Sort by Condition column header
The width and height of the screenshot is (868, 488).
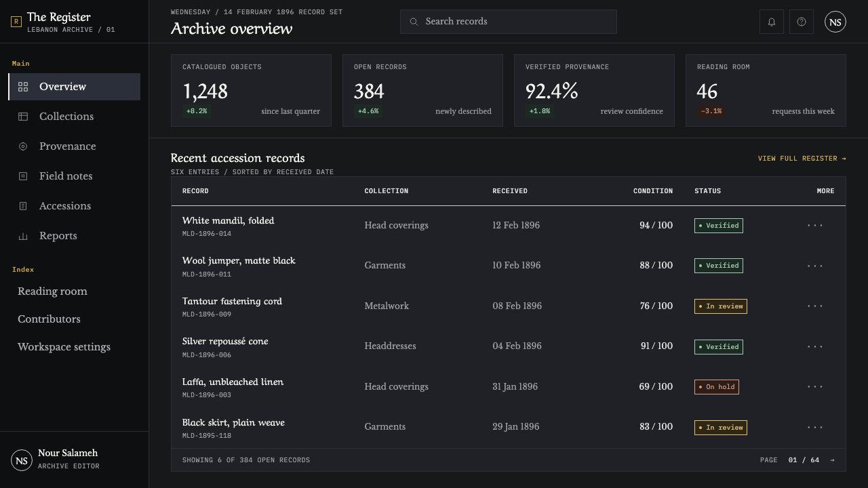coord(653,191)
